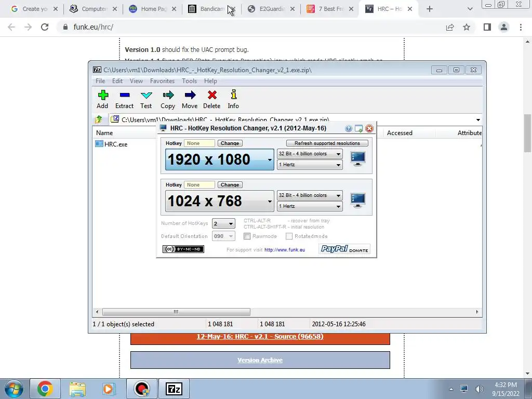Click the Chrome share page icon
This screenshot has width=532, height=399.
click(x=450, y=27)
